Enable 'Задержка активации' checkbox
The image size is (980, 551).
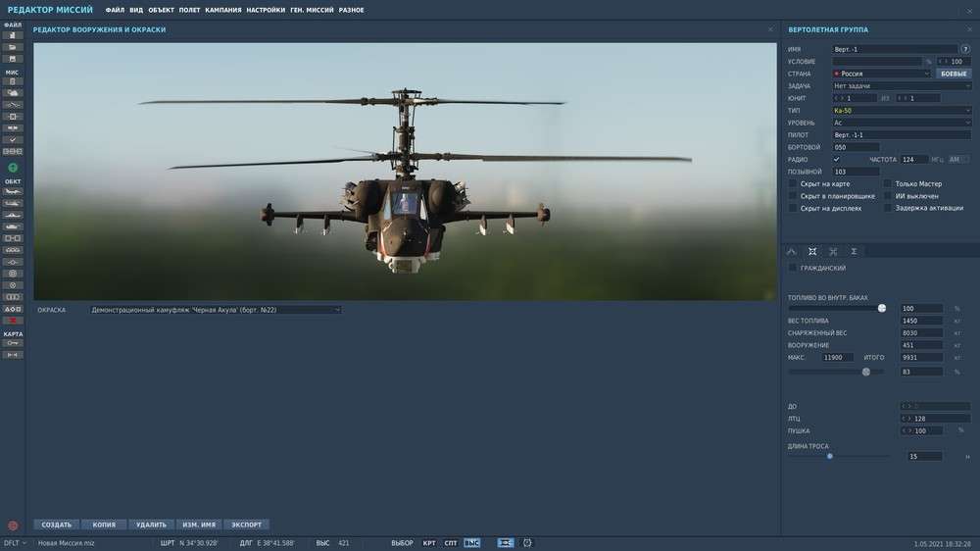tap(888, 208)
